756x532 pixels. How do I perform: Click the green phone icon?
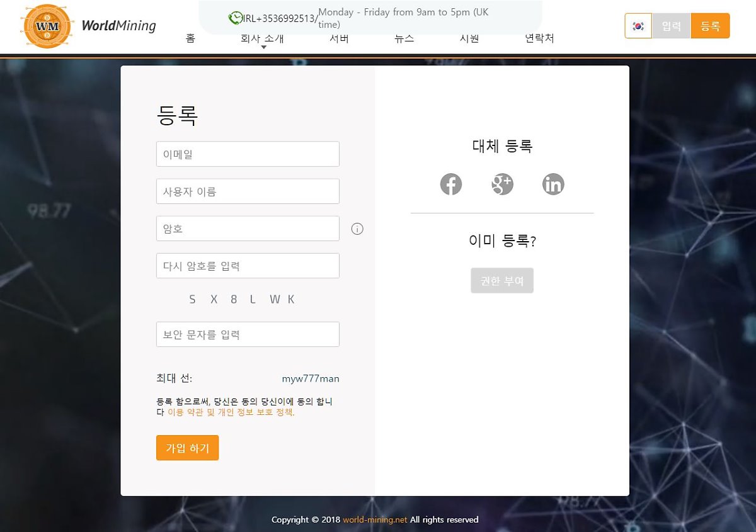point(235,18)
